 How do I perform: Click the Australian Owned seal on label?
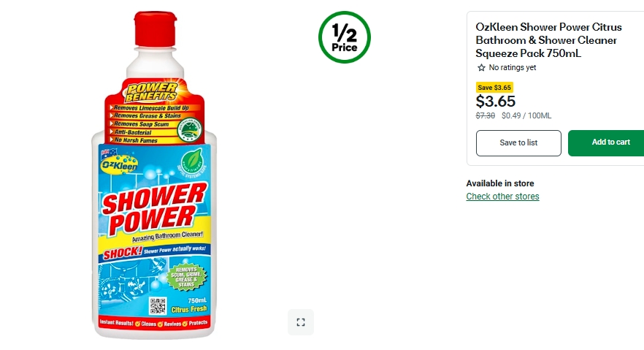(x=189, y=130)
